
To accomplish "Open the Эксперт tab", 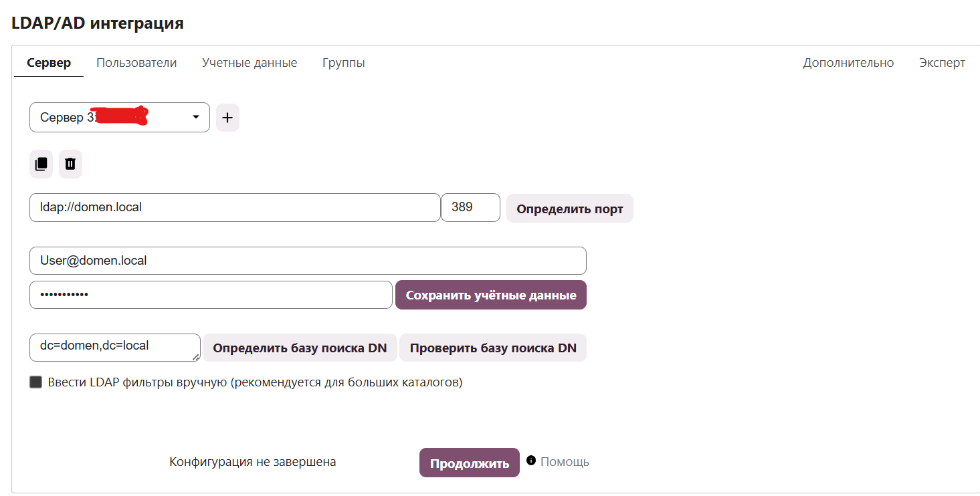I will coord(942,63).
